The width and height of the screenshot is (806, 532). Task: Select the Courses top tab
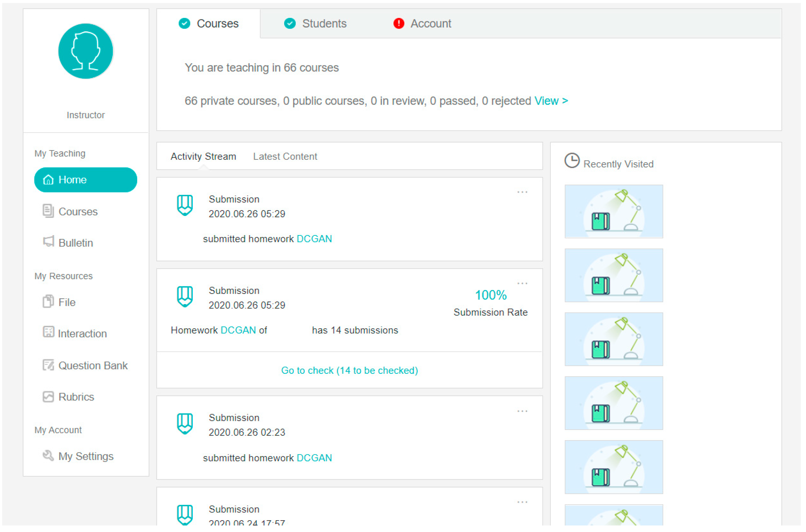click(217, 24)
